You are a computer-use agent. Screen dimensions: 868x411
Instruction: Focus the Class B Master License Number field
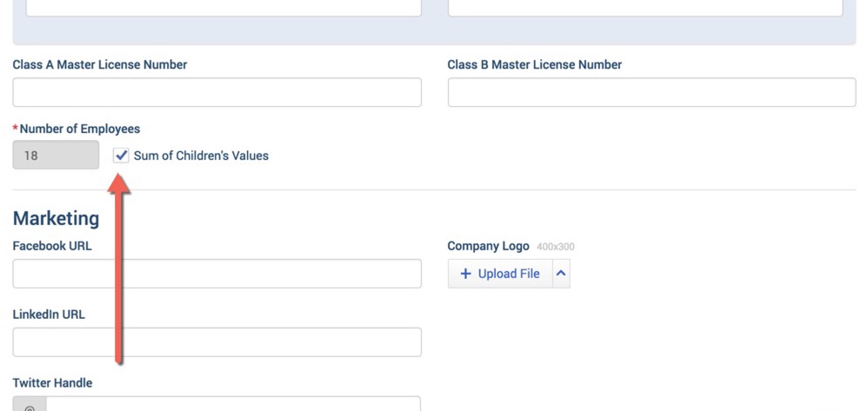651,92
